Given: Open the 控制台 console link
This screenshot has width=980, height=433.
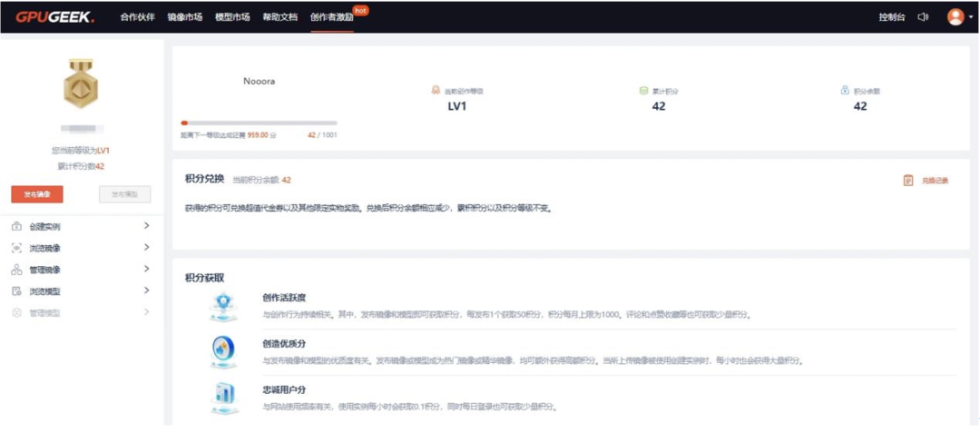Looking at the screenshot, I should click(892, 17).
